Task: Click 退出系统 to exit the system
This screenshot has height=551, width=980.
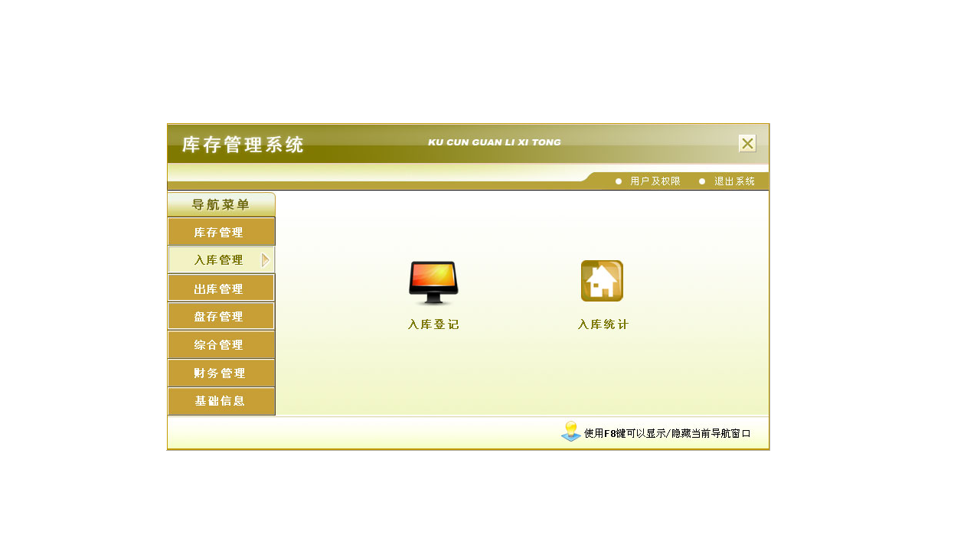Action: (x=733, y=181)
